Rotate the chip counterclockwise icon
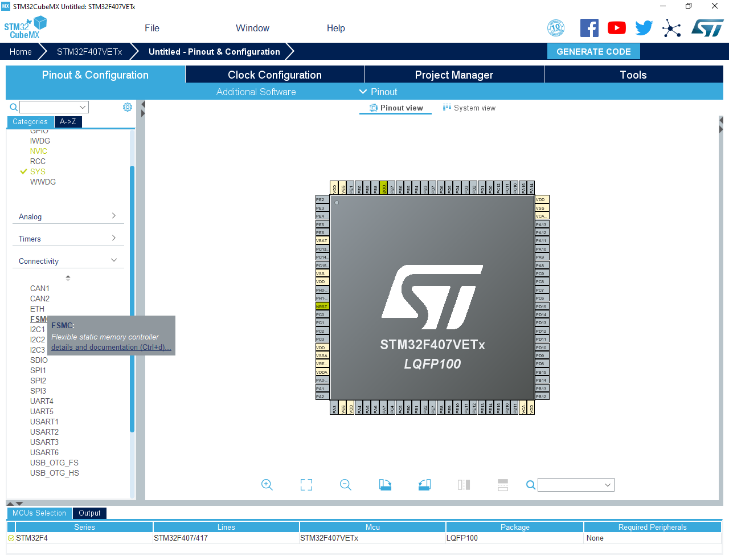The width and height of the screenshot is (729, 560). click(x=424, y=485)
